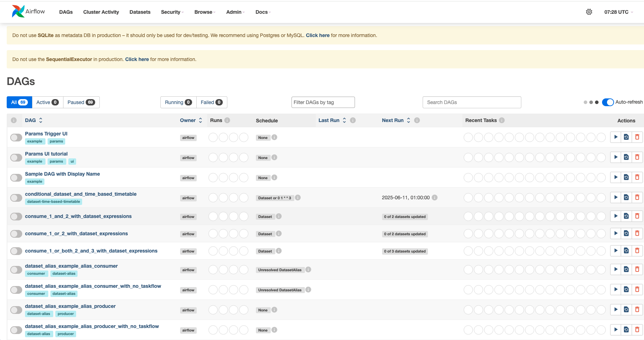Trigger the Params Trigger UI DAG
This screenshot has height=340, width=644.
tap(615, 137)
